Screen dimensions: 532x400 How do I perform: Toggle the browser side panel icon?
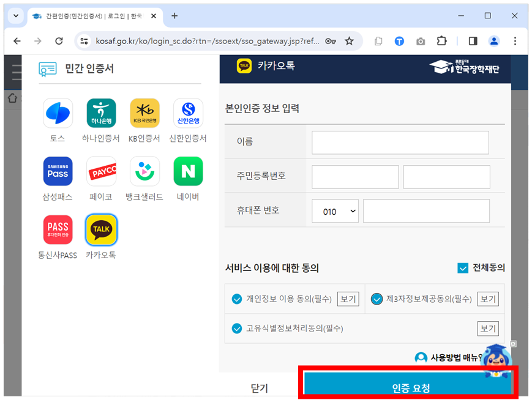point(473,41)
